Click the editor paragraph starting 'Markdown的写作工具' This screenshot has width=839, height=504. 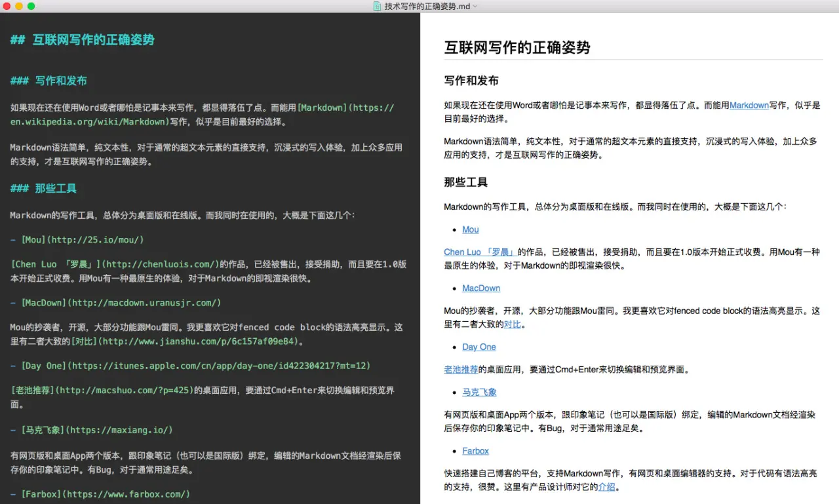[x=183, y=215]
